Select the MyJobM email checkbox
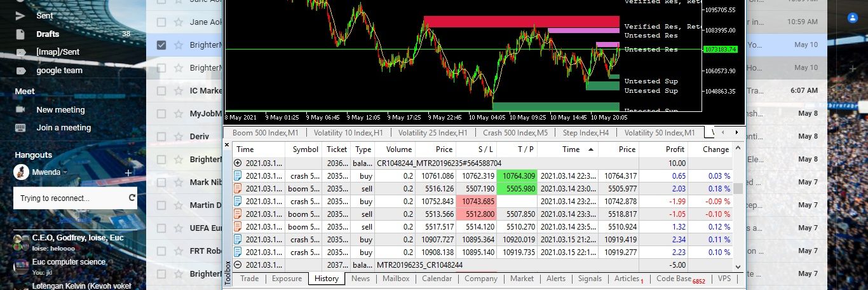The height and width of the screenshot is (290, 868). pyautogui.click(x=161, y=114)
